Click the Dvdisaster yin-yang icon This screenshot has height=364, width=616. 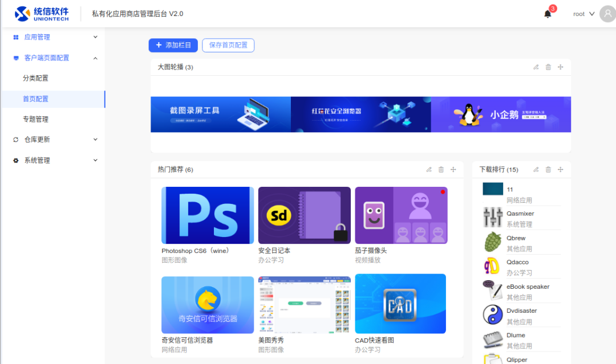(493, 315)
